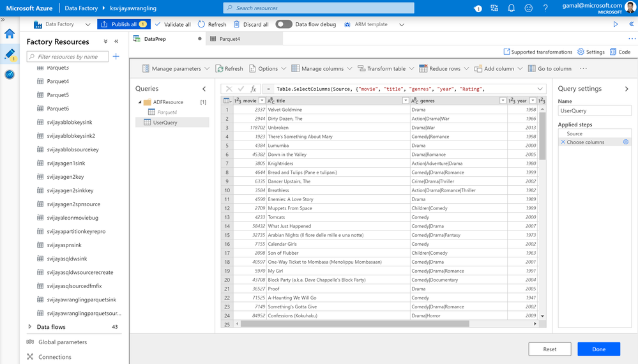
Task: Refresh the factory from top toolbar
Action: [212, 24]
